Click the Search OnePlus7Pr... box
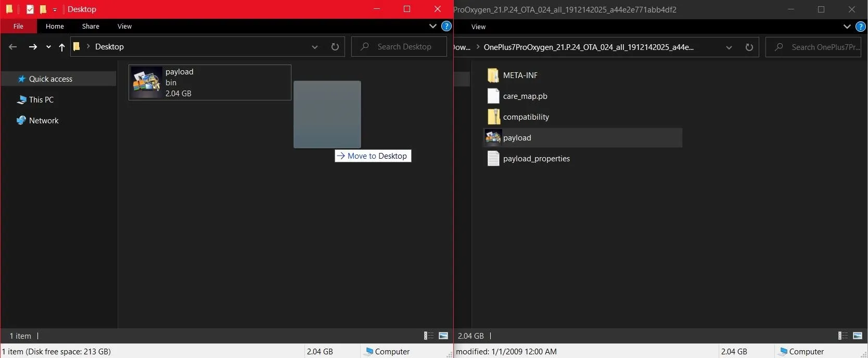868x358 pixels. 813,47
